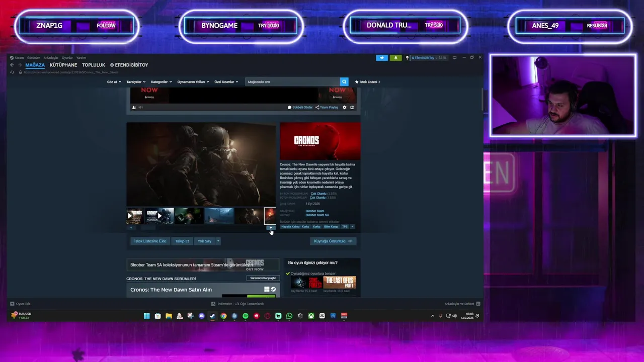
Task: Select the third green screenshot thumbnail
Action: click(x=189, y=216)
